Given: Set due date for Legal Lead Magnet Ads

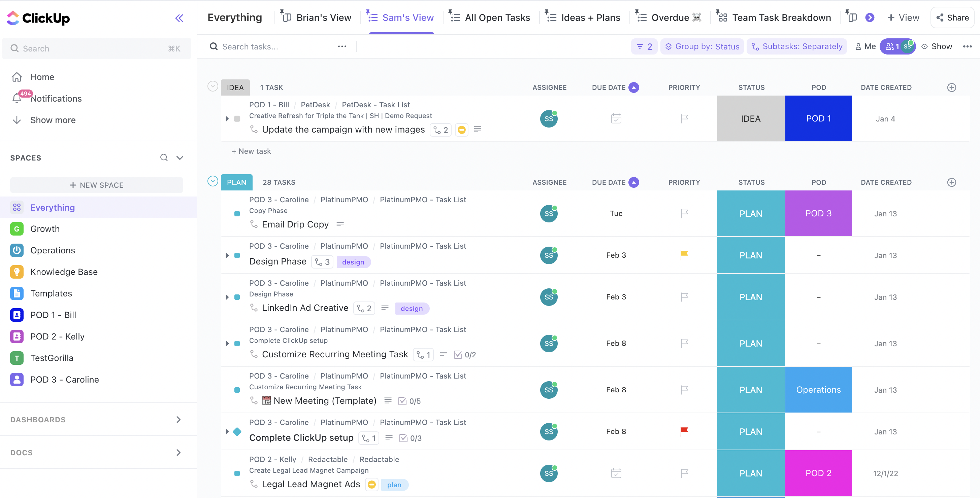Looking at the screenshot, I should click(616, 473).
